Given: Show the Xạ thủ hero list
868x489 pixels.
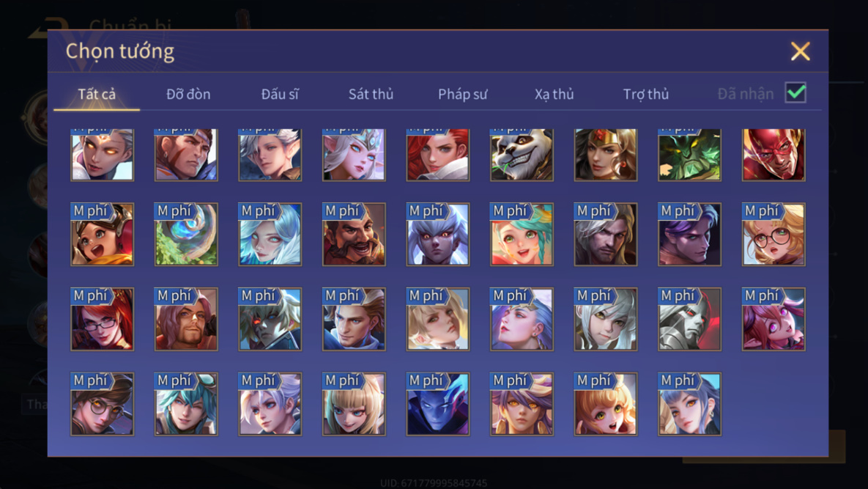Looking at the screenshot, I should tap(554, 94).
